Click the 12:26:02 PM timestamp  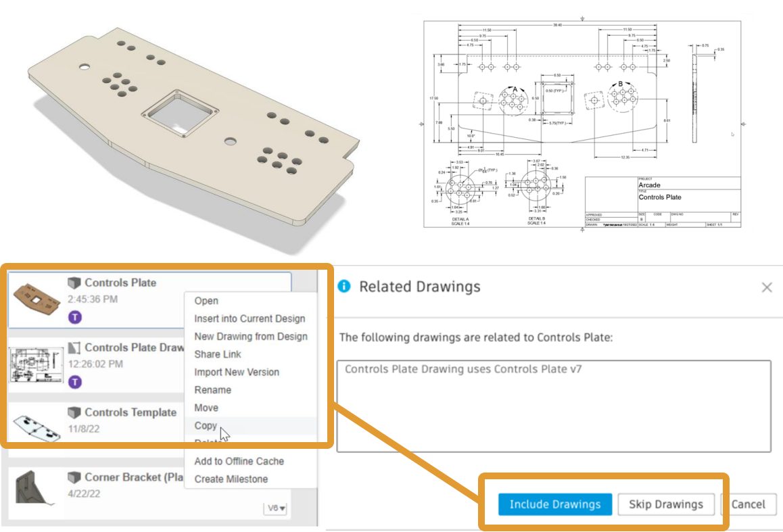click(95, 364)
